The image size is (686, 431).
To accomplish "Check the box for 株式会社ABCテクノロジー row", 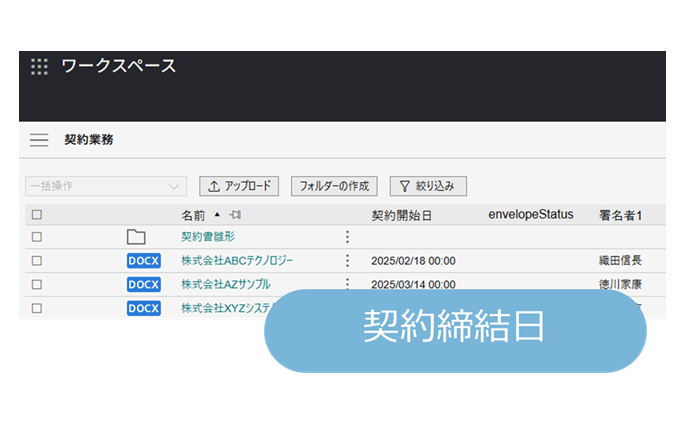I will coord(37,261).
